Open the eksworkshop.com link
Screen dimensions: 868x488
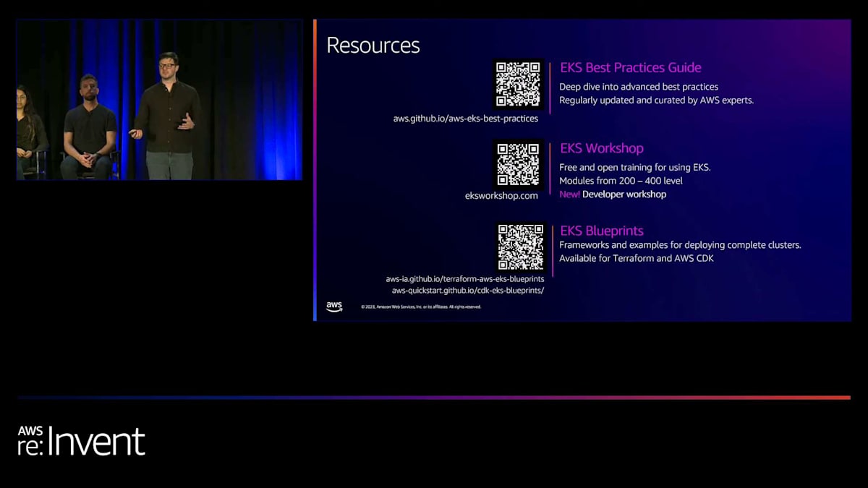coord(501,196)
